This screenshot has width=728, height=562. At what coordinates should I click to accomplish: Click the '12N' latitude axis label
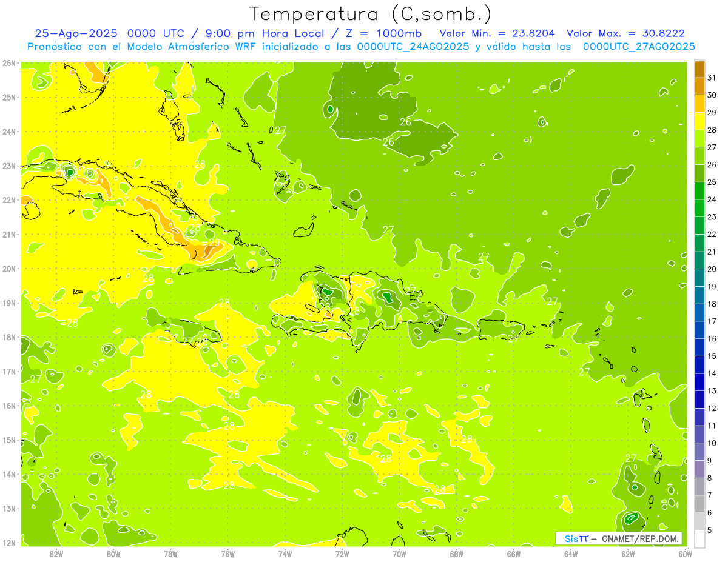click(9, 543)
